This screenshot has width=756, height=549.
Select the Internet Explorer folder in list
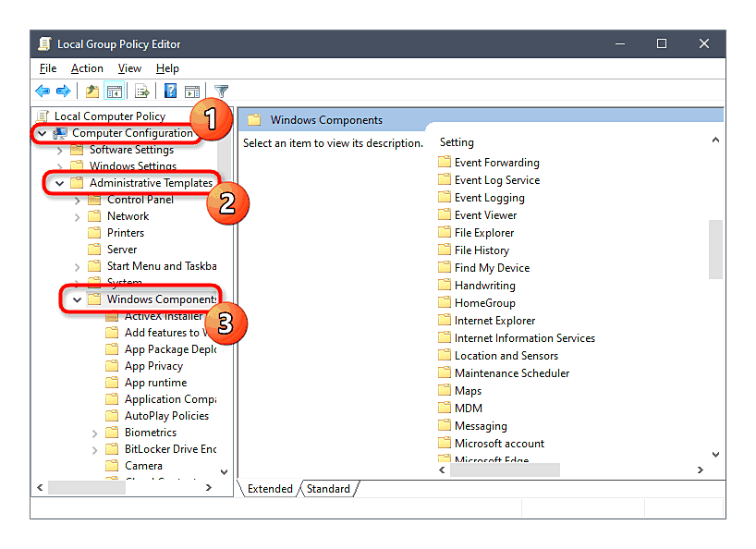pos(494,321)
